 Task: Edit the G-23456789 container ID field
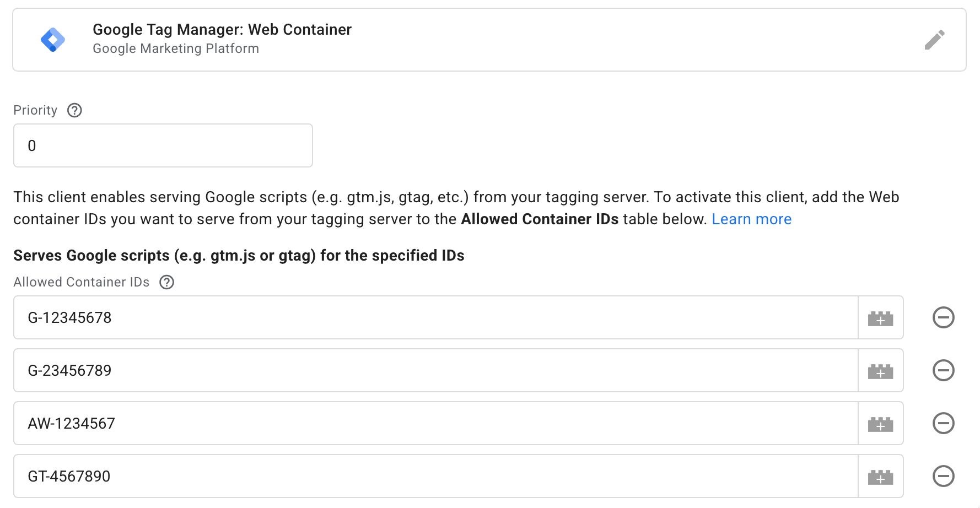tap(435, 370)
